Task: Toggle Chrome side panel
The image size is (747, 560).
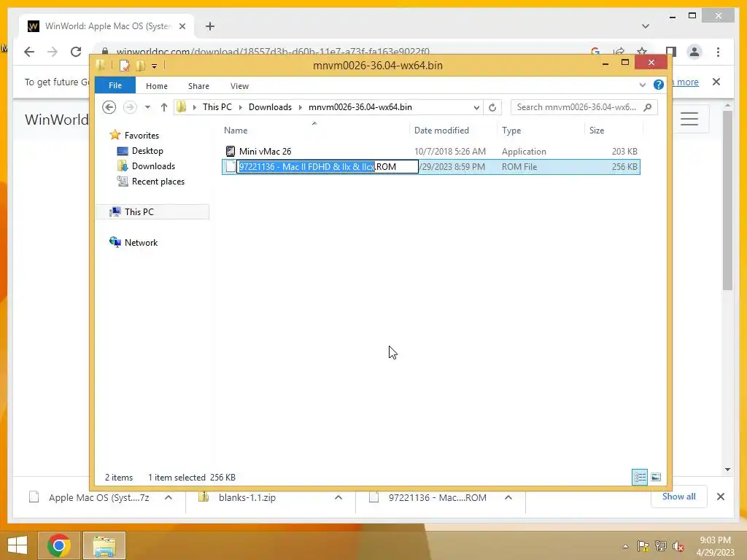Action: [x=671, y=51]
